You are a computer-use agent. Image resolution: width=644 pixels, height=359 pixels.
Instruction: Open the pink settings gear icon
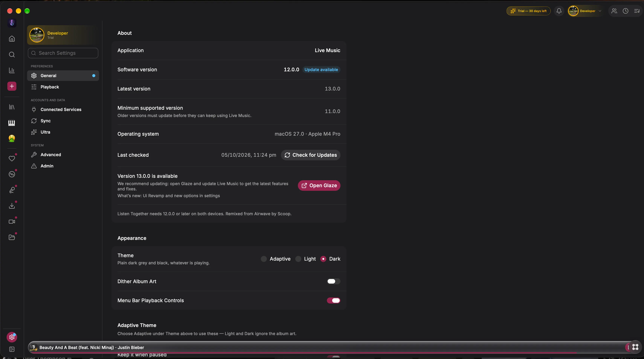point(12,337)
